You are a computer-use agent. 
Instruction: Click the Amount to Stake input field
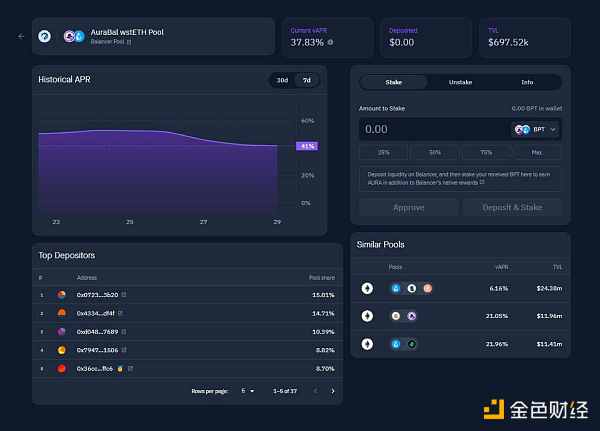(x=434, y=129)
